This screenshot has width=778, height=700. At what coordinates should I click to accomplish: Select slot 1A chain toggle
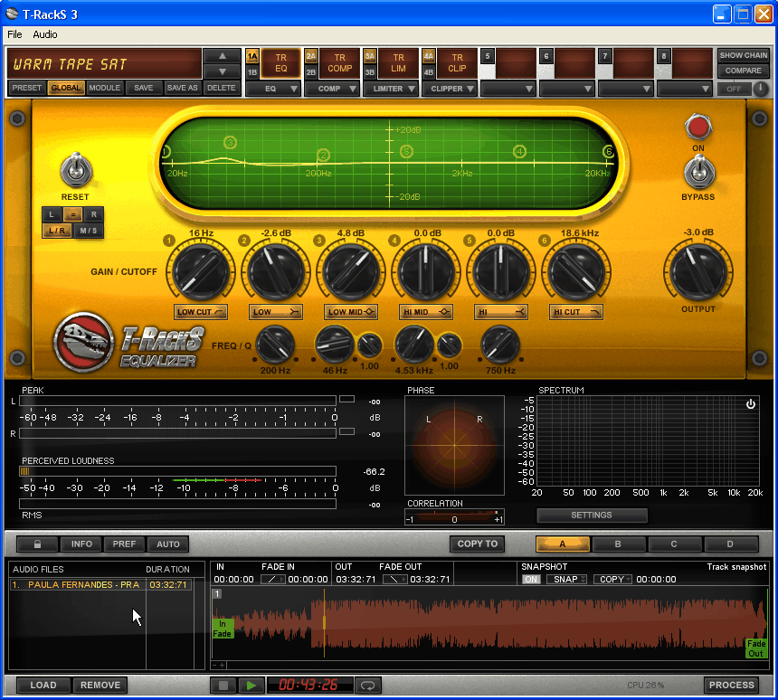252,57
